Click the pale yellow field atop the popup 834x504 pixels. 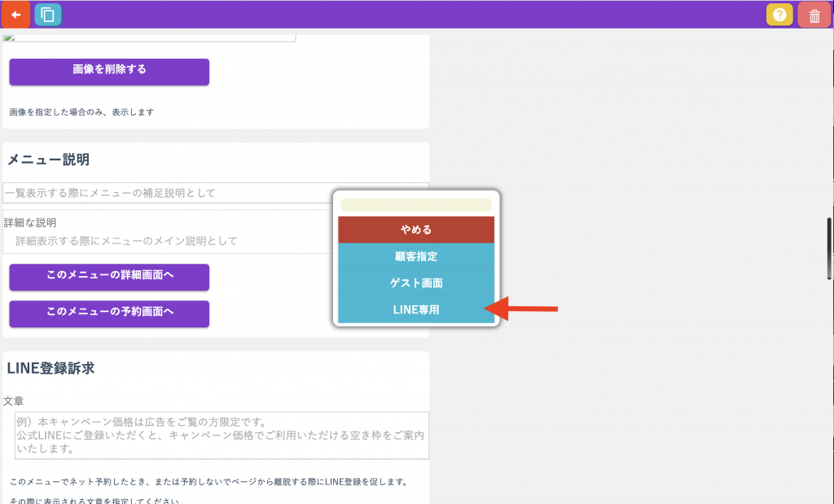click(416, 205)
